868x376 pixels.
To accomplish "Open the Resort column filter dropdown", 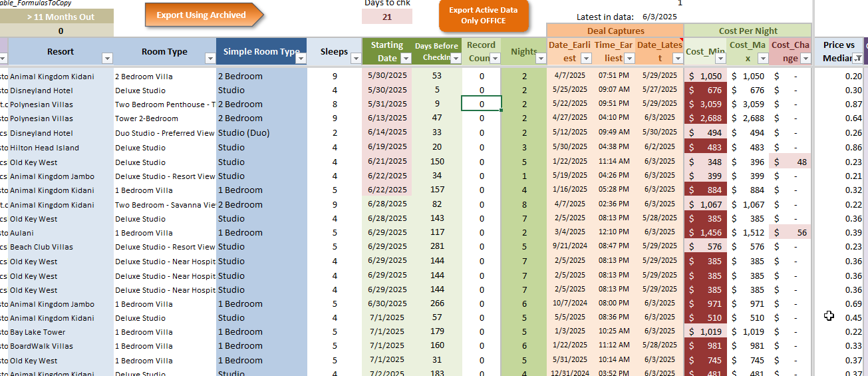I will [x=107, y=59].
